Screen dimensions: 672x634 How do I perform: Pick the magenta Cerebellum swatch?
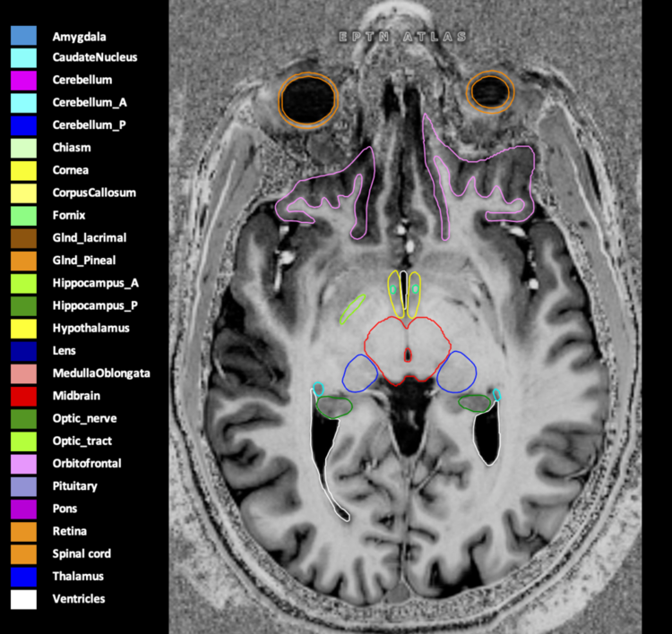23,81
